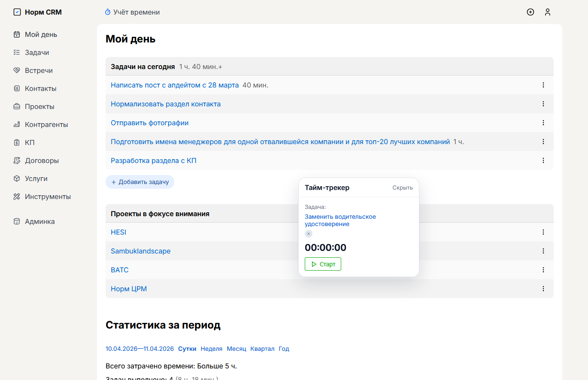Image resolution: width=588 pixels, height=380 pixels.
Task: Open three-dot menu for Норм ЦРМ project
Action: 543,289
